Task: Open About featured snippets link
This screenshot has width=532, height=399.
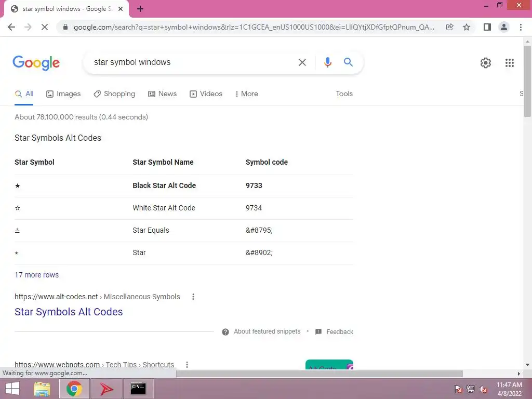Action: point(267,332)
